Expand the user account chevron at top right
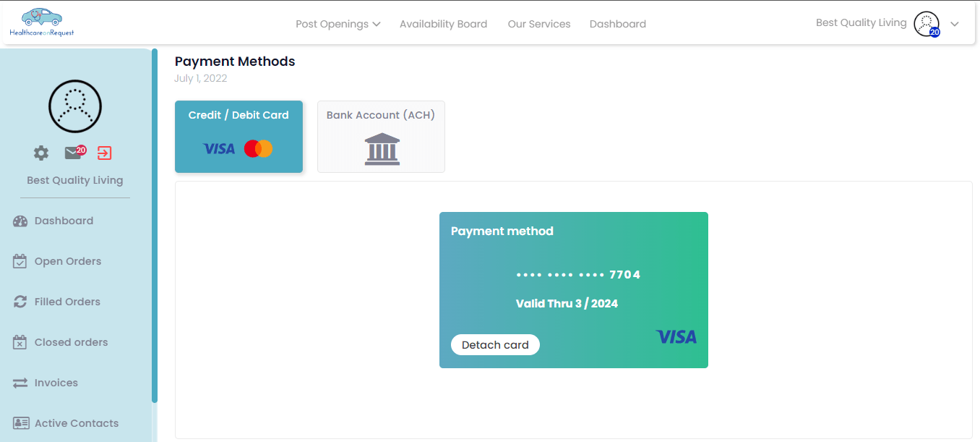Image resolution: width=980 pixels, height=442 pixels. tap(955, 24)
